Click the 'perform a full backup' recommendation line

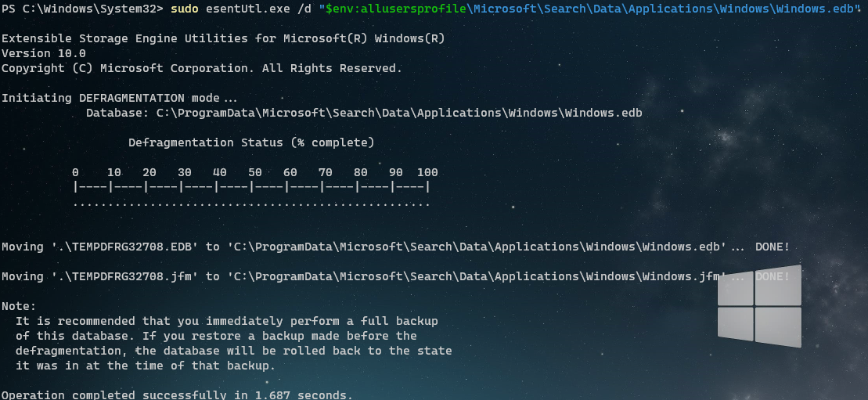pyautogui.click(x=227, y=321)
